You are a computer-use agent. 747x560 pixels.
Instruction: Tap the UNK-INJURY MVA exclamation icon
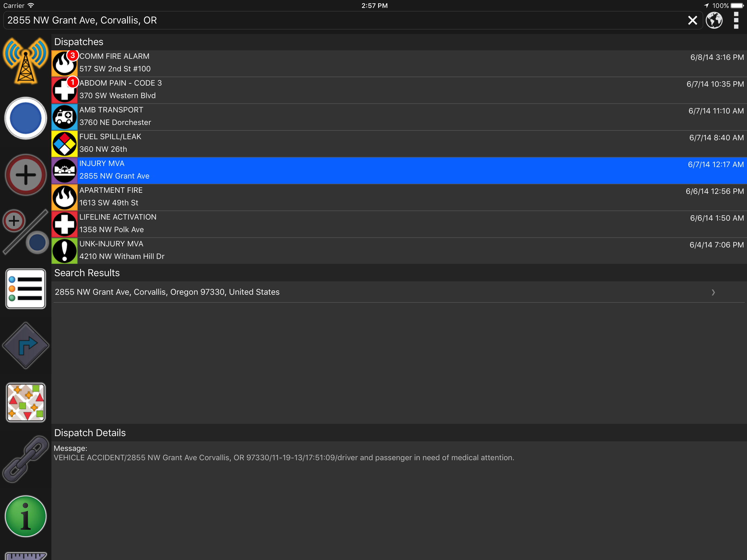point(65,251)
